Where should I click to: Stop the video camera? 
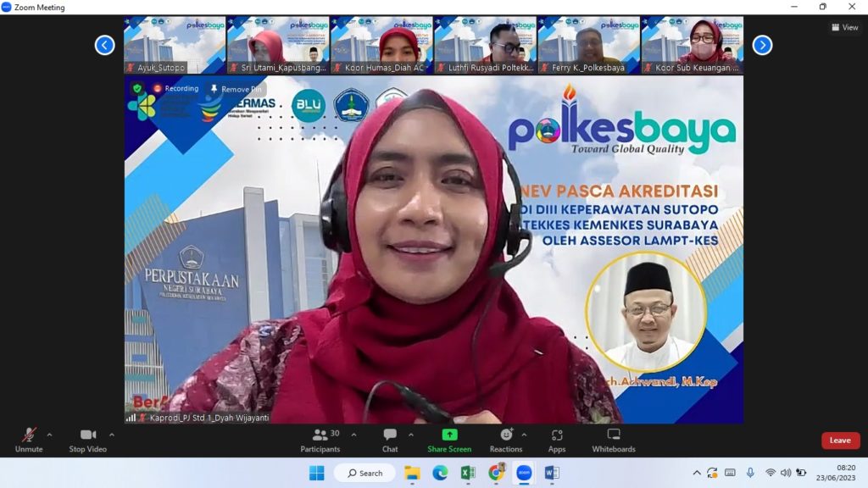coord(87,441)
